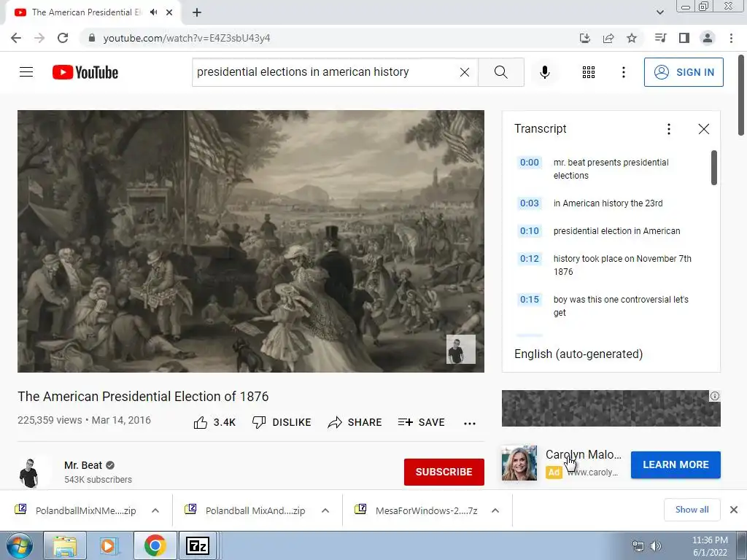Close the Transcript panel

(x=704, y=129)
